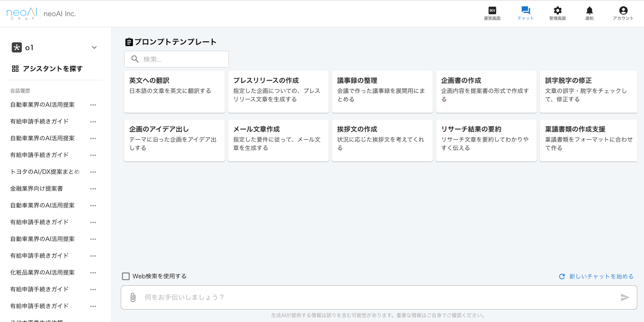Click the 新しいチャットを始める link
This screenshot has width=644, height=322.
click(600, 276)
